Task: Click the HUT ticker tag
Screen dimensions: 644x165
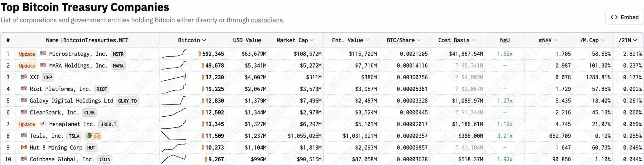Action: point(91,148)
